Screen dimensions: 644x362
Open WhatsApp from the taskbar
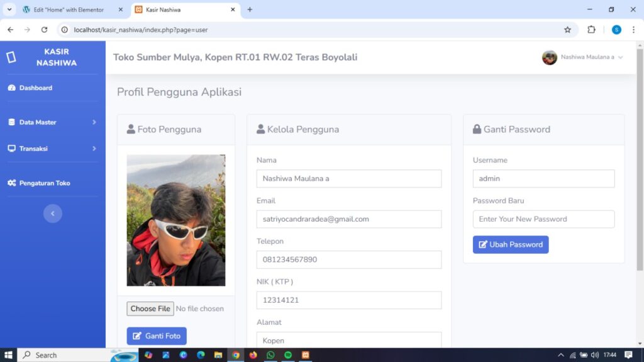coord(270,355)
